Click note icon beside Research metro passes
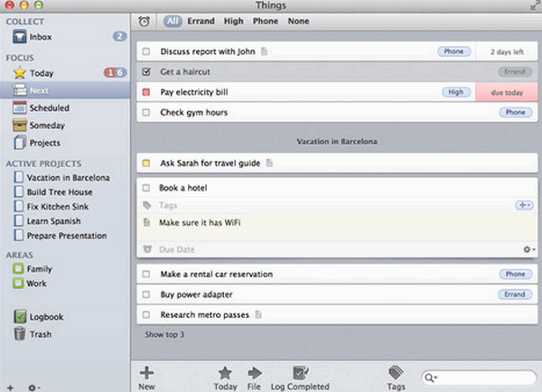This screenshot has height=392, width=542. [258, 314]
